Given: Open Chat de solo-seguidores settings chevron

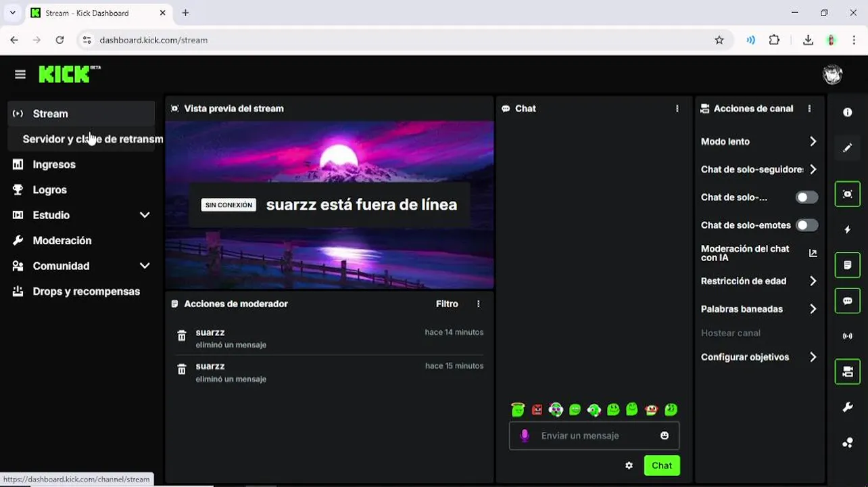Looking at the screenshot, I should 813,170.
